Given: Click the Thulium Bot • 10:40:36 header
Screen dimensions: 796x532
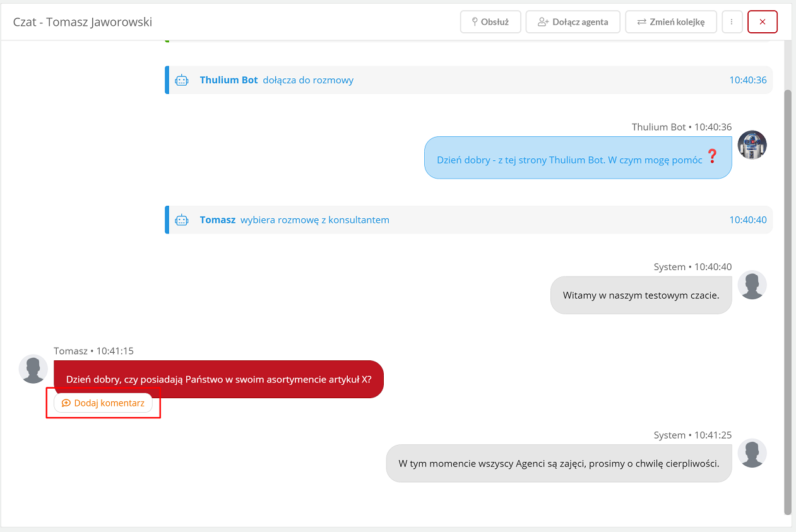Looking at the screenshot, I should coord(682,127).
